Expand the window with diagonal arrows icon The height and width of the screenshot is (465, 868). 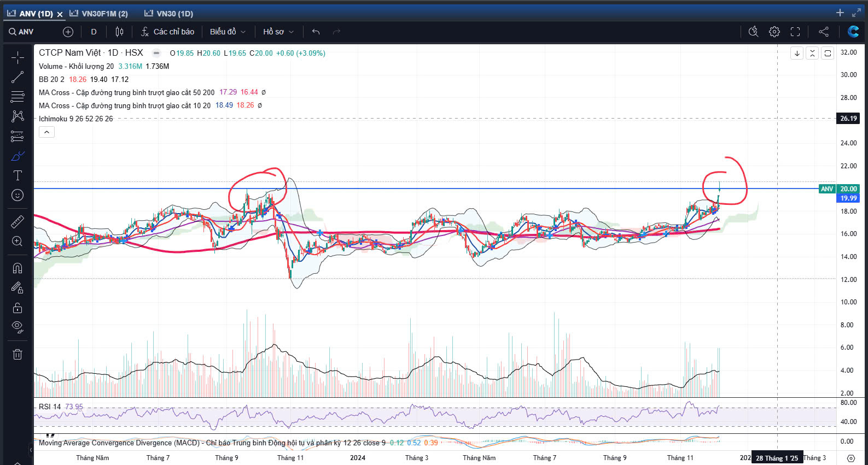pyautogui.click(x=857, y=13)
